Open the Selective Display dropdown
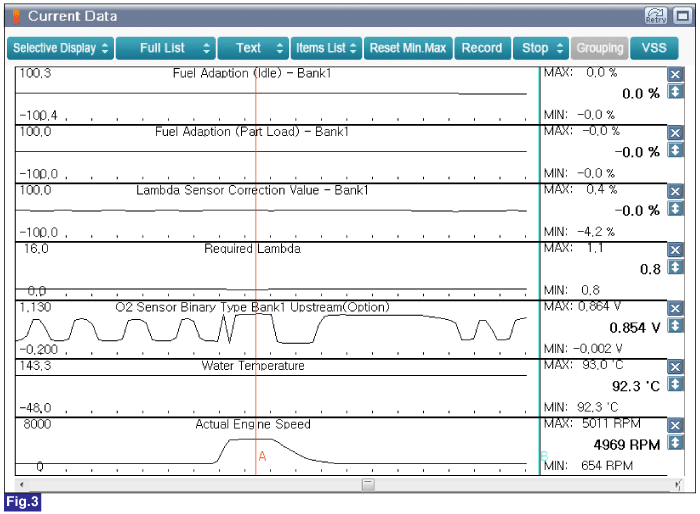The height and width of the screenshot is (514, 700). (x=60, y=48)
